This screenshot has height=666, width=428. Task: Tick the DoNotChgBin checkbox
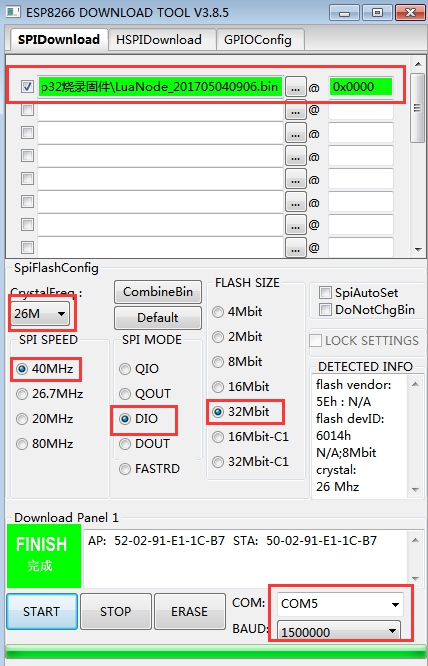pos(325,309)
